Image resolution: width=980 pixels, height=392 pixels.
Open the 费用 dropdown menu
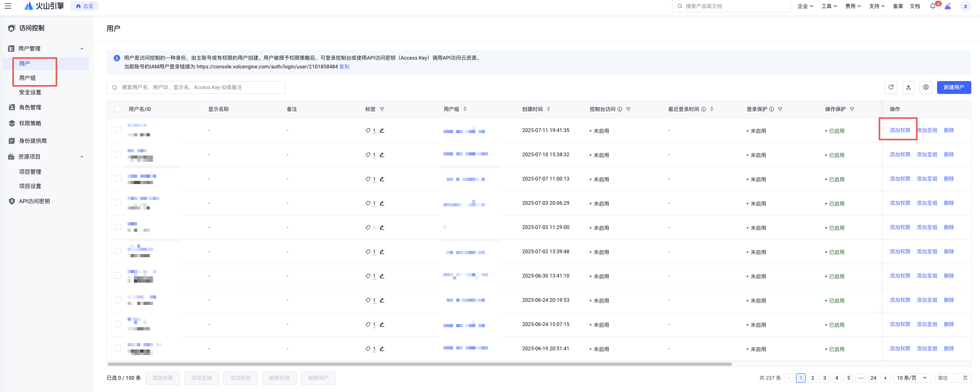point(853,6)
